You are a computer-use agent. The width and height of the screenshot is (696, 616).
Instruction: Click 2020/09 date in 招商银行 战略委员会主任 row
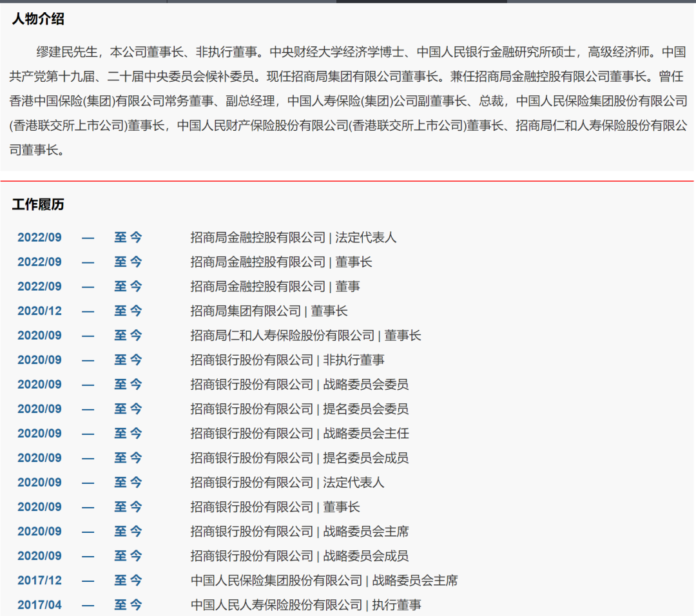(x=39, y=434)
